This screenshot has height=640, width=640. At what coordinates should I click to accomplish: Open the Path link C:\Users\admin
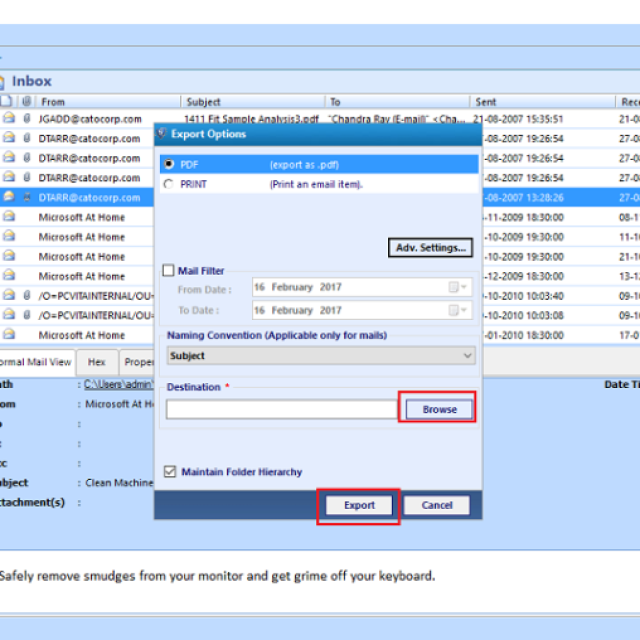(x=119, y=384)
